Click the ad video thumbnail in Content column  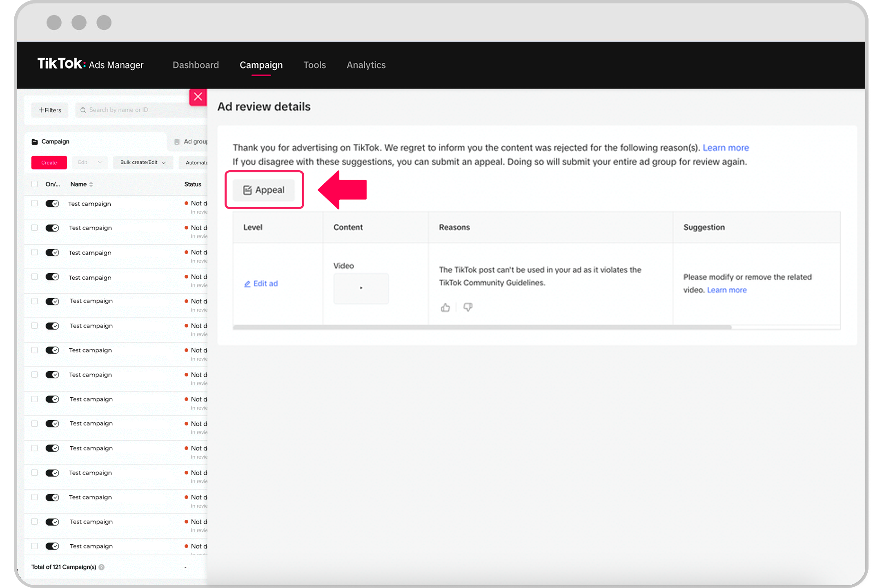click(x=361, y=287)
